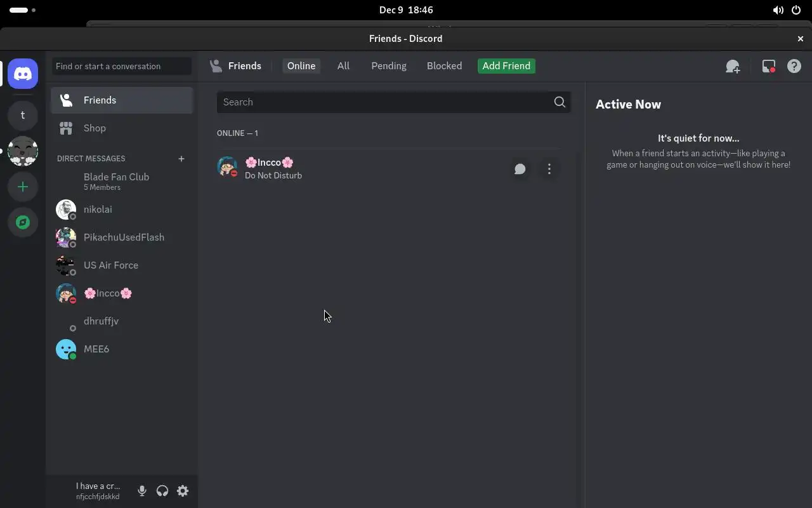Open the server with letter t
The image size is (812, 508).
tap(23, 115)
